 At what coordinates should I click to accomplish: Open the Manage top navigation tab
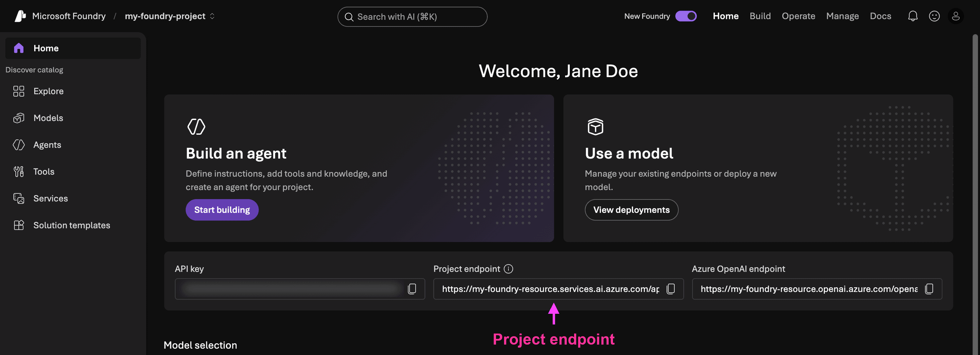coord(842,16)
